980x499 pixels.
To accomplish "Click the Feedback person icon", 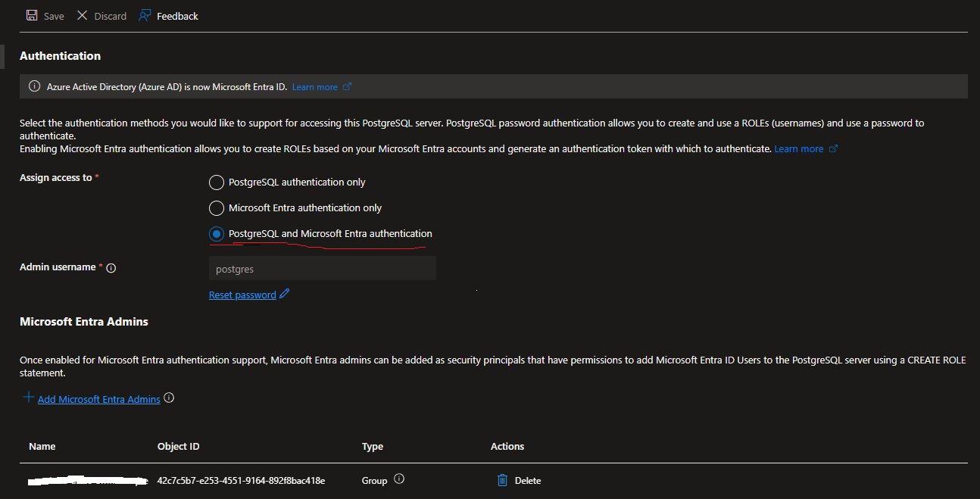I will [x=145, y=16].
